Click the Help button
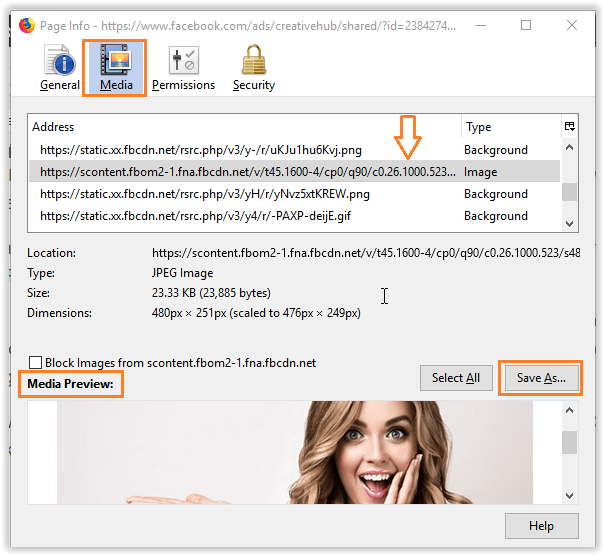 (541, 526)
